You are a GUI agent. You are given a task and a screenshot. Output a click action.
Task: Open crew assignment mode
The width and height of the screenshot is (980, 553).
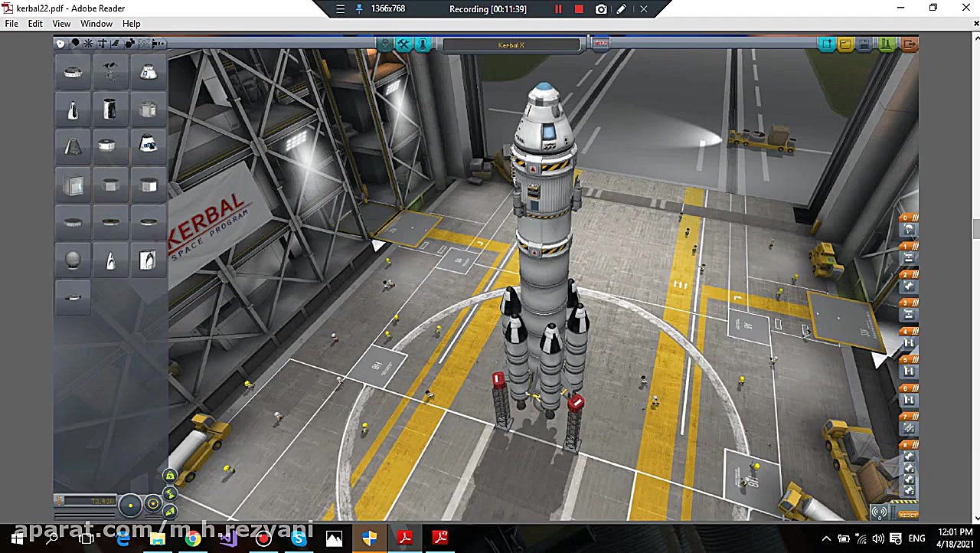tap(422, 44)
